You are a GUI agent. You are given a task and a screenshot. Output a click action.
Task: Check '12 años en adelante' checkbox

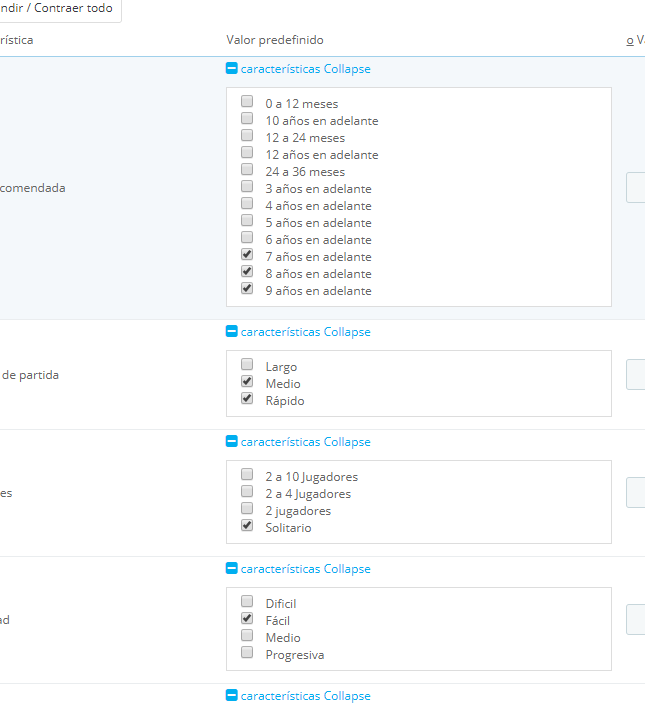[247, 152]
